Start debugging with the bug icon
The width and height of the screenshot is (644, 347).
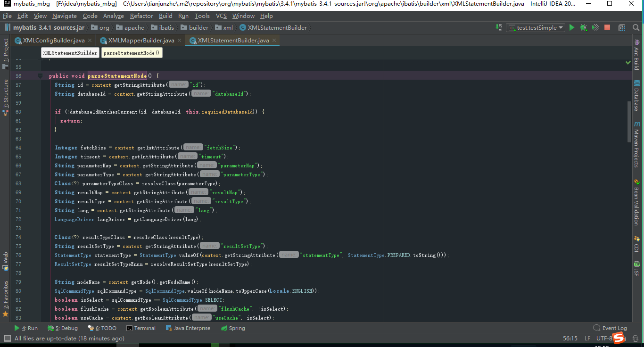583,27
